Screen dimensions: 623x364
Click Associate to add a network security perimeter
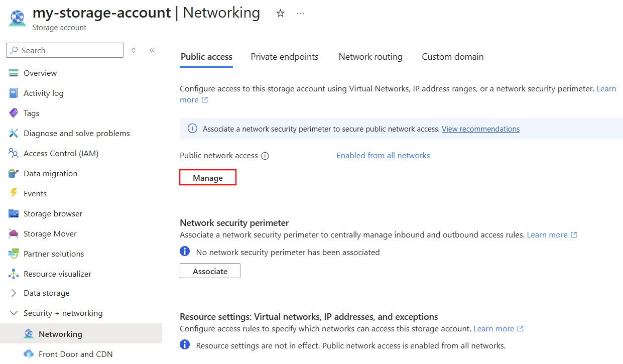coord(210,271)
